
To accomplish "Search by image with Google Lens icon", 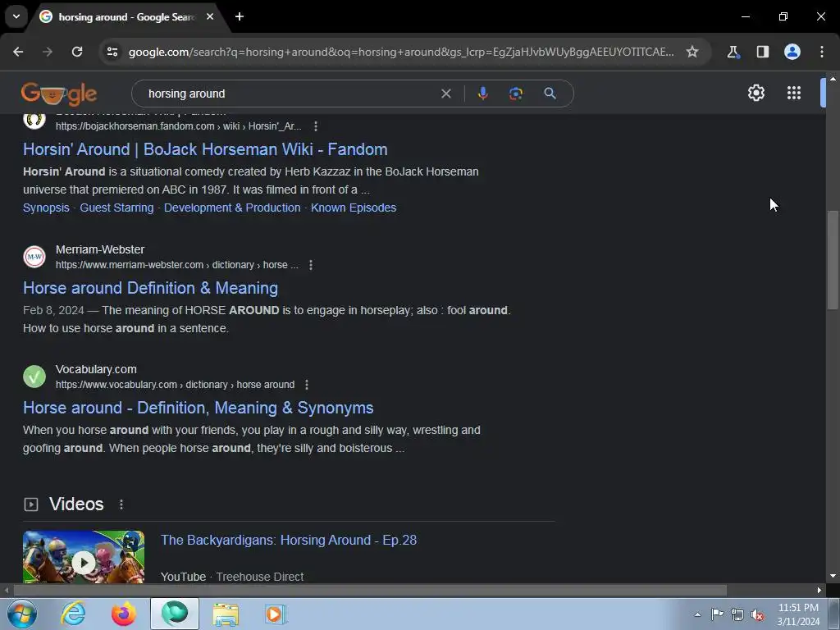I will pos(516,94).
